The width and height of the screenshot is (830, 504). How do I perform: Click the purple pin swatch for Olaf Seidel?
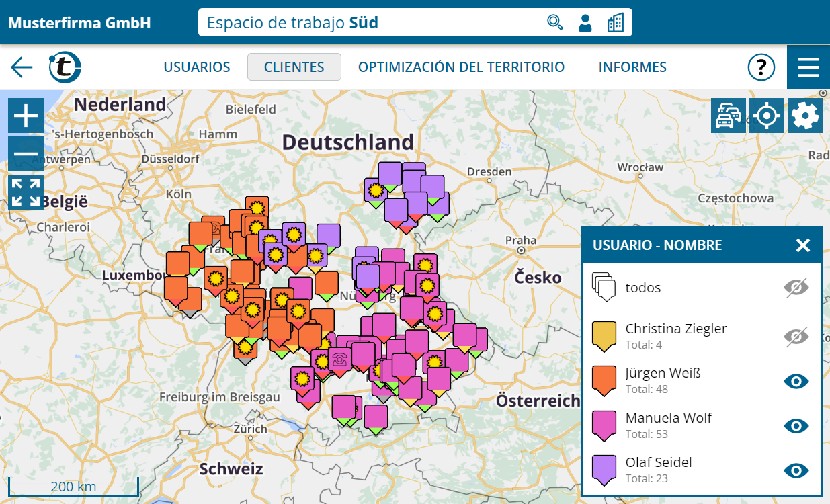click(x=604, y=470)
